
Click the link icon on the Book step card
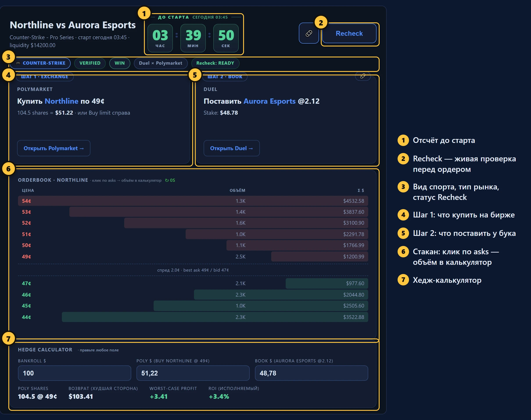click(363, 76)
